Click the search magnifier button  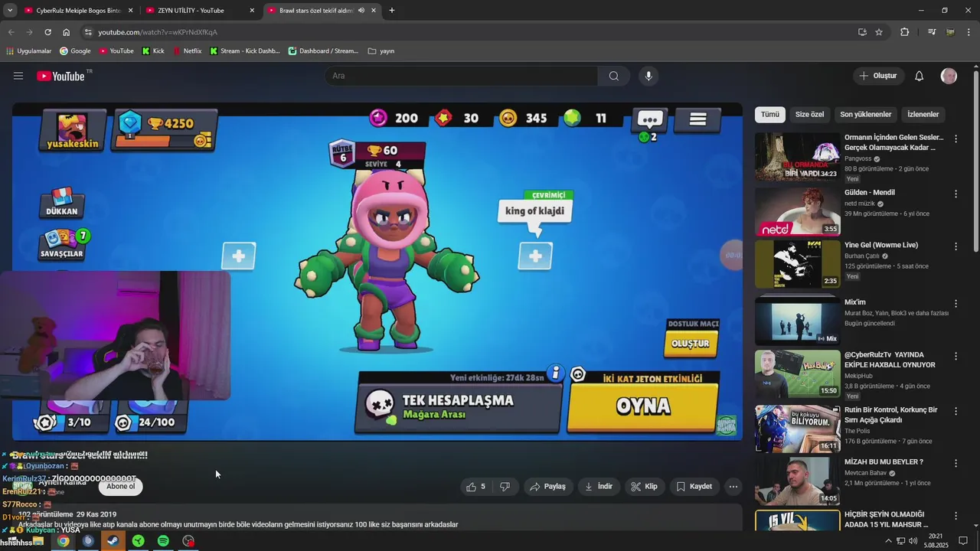coord(614,76)
